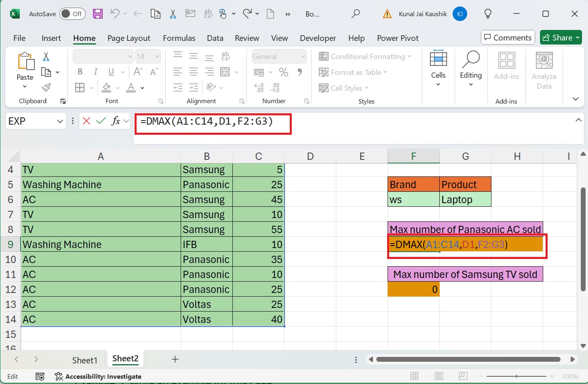Open the Search magnifier in title bar

[356, 14]
